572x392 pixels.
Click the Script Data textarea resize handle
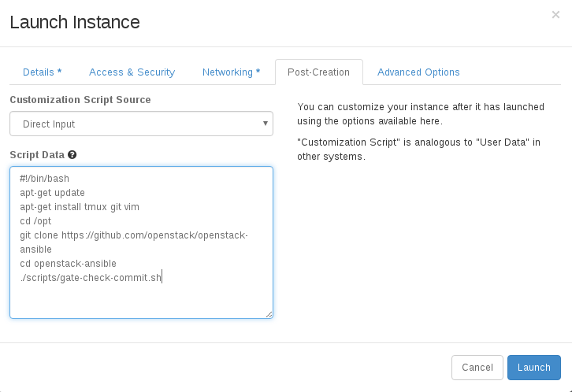point(269,314)
